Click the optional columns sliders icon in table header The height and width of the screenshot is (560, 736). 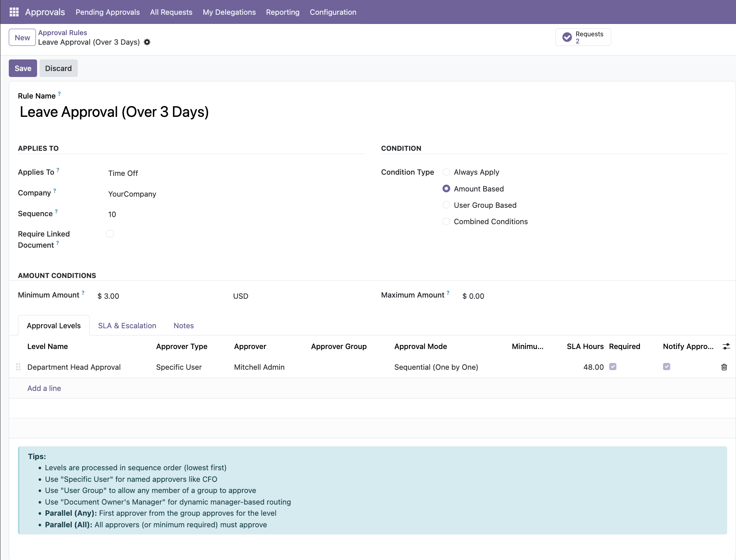pos(726,346)
